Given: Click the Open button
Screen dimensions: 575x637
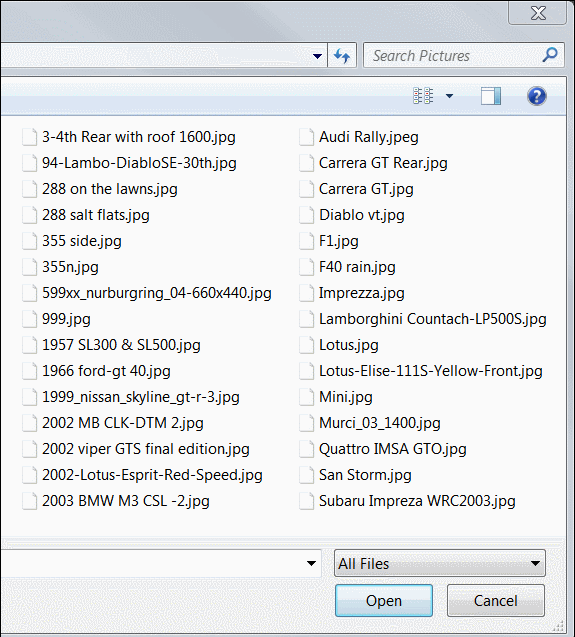Looking at the screenshot, I should [x=384, y=600].
